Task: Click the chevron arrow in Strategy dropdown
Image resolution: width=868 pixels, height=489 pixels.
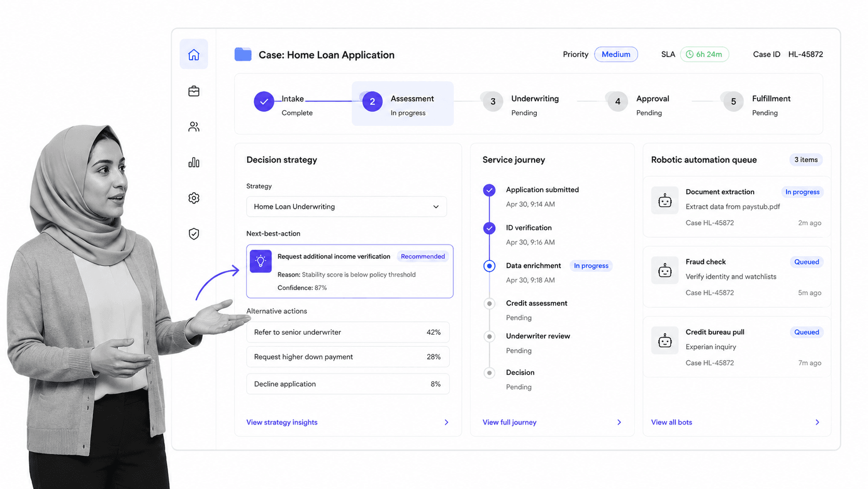Action: (x=436, y=206)
